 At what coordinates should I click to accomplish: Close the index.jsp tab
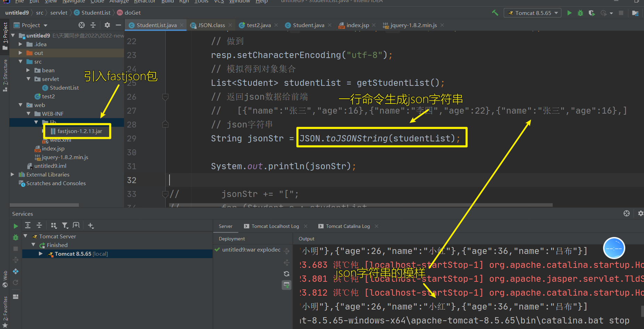(x=374, y=25)
